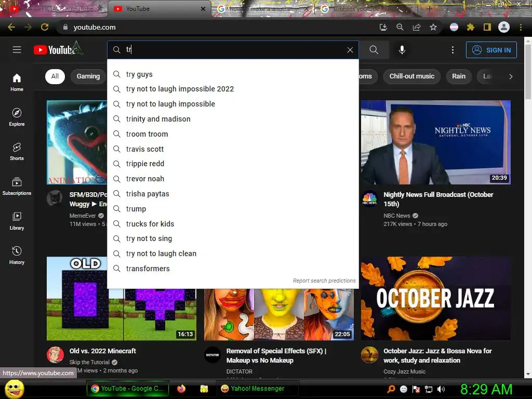This screenshot has width=532, height=399.
Task: Click the smiley Start button
Action: (15, 389)
